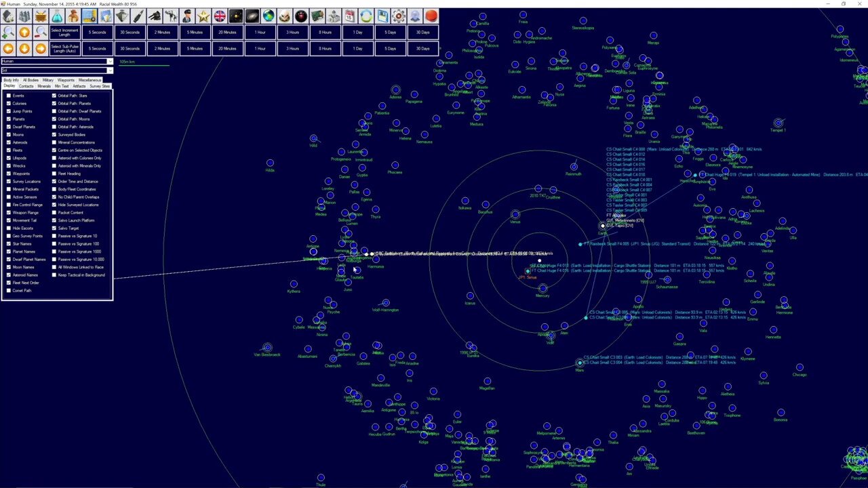The height and width of the screenshot is (488, 868).
Task: Open Game Settings gear icon
Action: 399,16
